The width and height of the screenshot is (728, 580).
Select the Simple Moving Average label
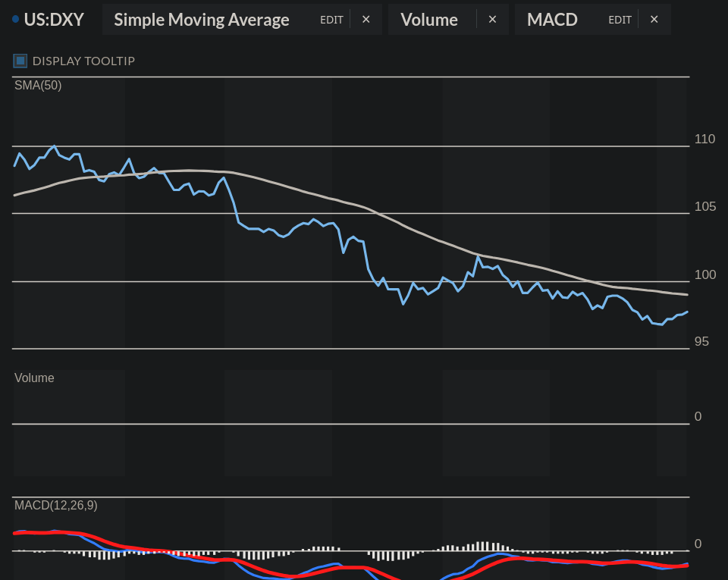pyautogui.click(x=202, y=20)
